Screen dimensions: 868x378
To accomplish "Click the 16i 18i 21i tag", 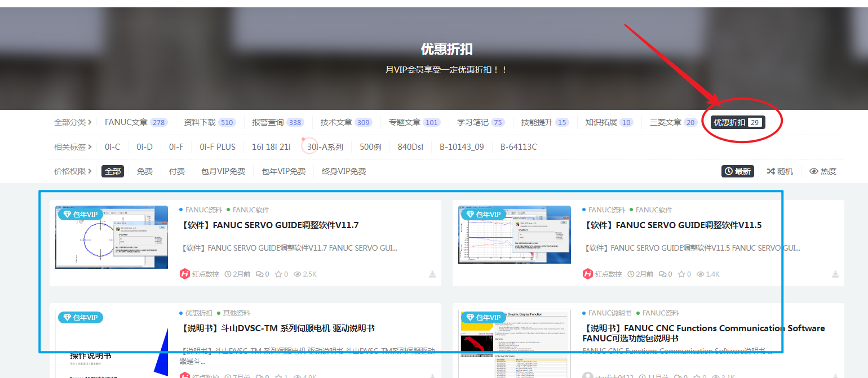I will click(x=271, y=147).
